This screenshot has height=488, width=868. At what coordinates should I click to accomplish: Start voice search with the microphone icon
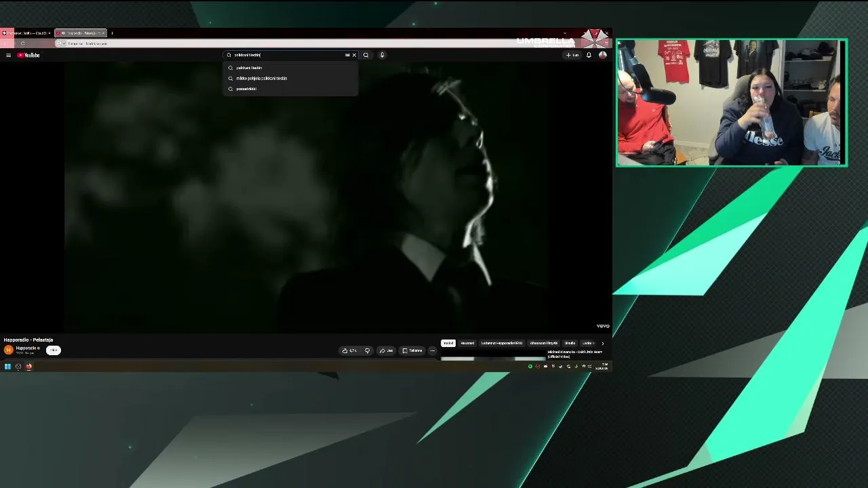[382, 55]
